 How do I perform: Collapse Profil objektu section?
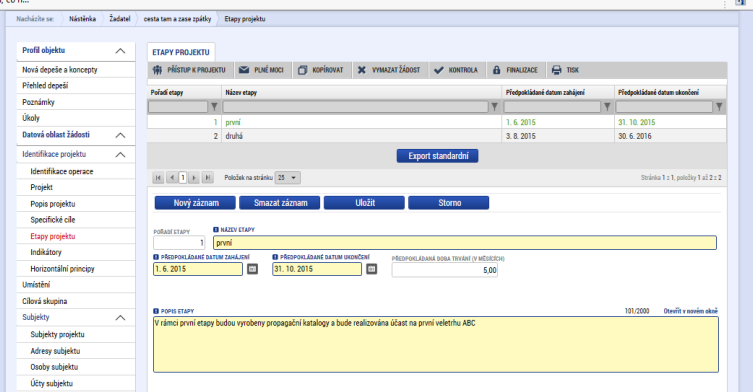coord(121,51)
